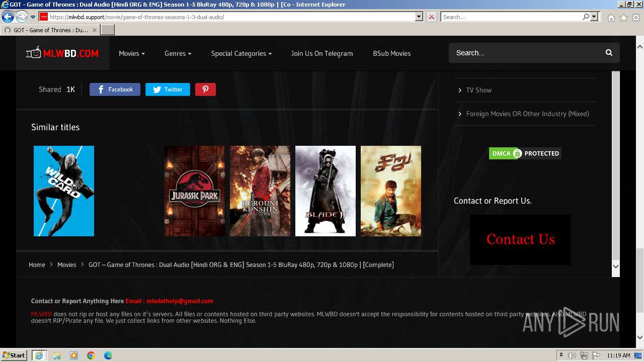
Task: Open TV Show category link
Action: tap(478, 90)
